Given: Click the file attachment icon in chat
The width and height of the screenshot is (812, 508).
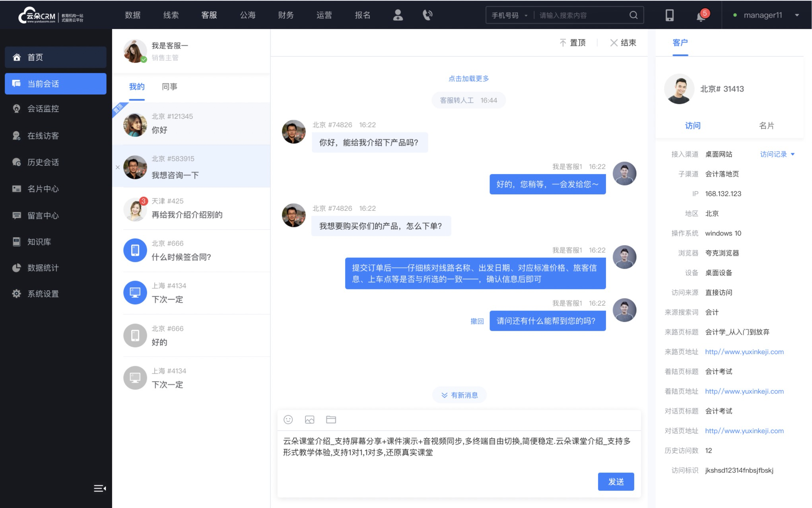Looking at the screenshot, I should click(331, 420).
